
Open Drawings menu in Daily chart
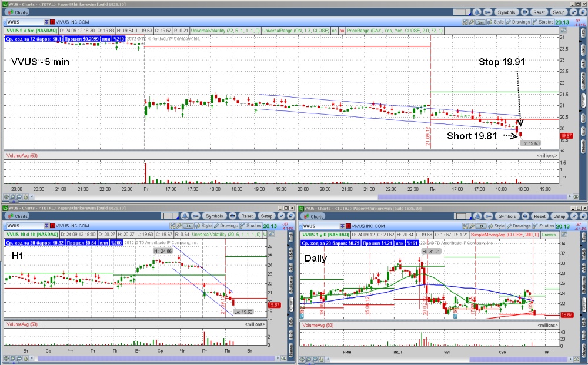coord(519,226)
